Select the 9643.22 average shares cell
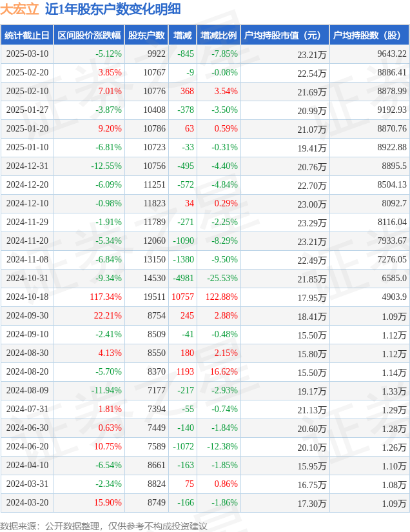The width and height of the screenshot is (410, 532). pyautogui.click(x=392, y=54)
